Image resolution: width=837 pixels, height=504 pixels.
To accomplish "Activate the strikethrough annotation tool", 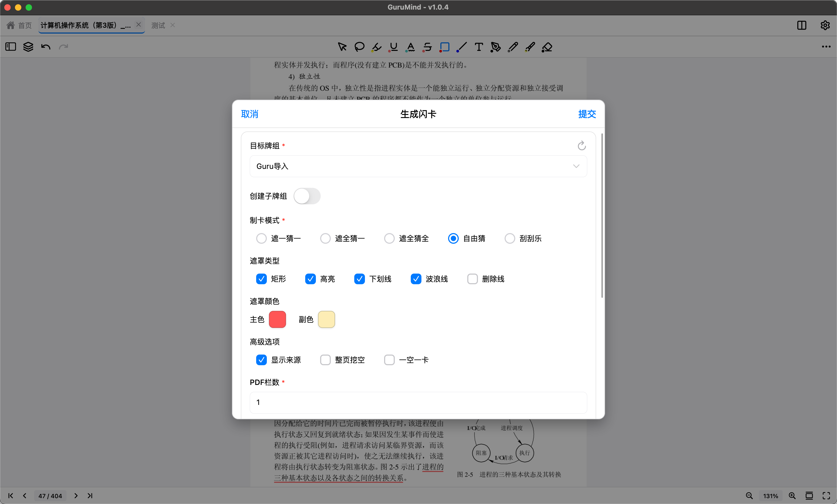I will 427,47.
